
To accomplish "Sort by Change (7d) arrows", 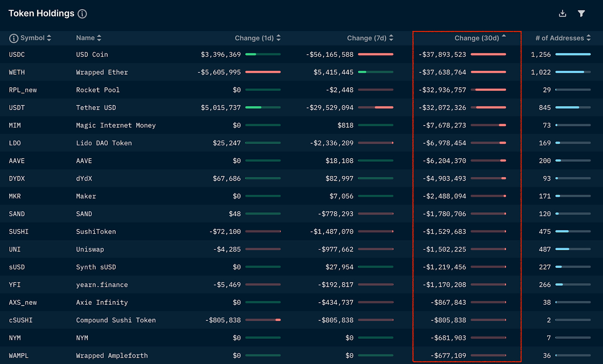I will (391, 38).
